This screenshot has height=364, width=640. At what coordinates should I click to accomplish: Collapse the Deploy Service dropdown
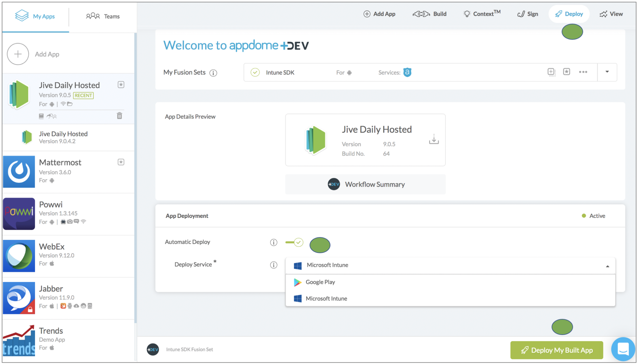tap(608, 266)
